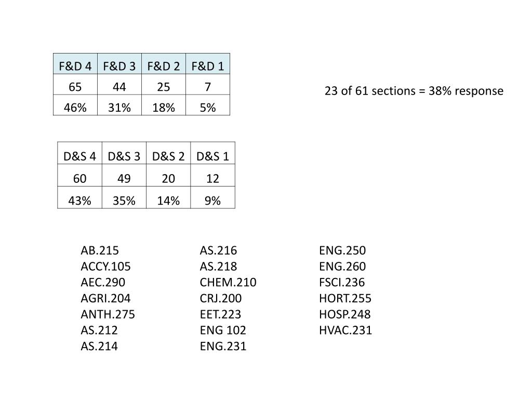Select the AB.215 course entry
The width and height of the screenshot is (532, 399).
pos(100,250)
